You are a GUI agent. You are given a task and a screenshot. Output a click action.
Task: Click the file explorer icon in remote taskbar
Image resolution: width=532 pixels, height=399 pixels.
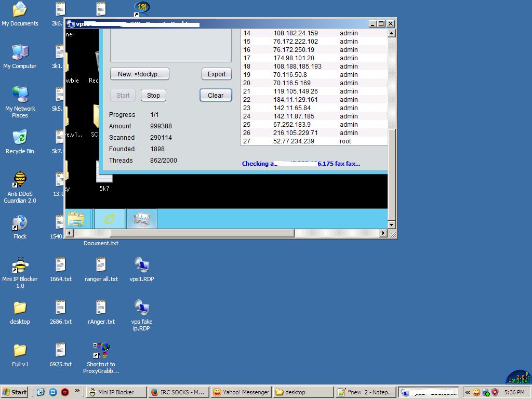[x=76, y=219]
